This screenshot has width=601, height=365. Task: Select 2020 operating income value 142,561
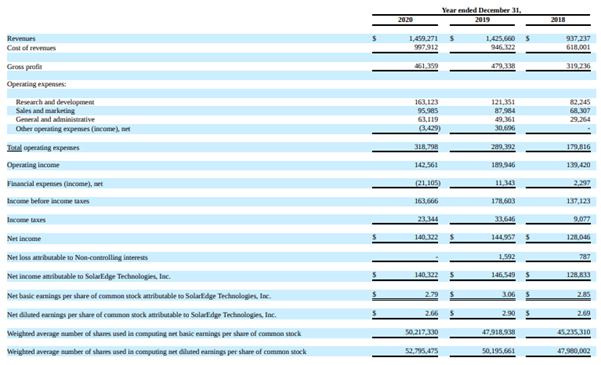point(426,165)
